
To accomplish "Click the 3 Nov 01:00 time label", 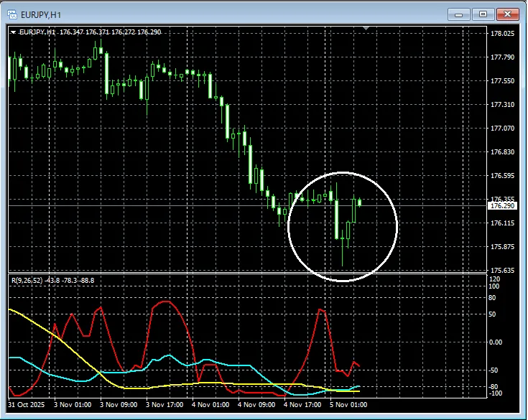I will pos(73,404).
